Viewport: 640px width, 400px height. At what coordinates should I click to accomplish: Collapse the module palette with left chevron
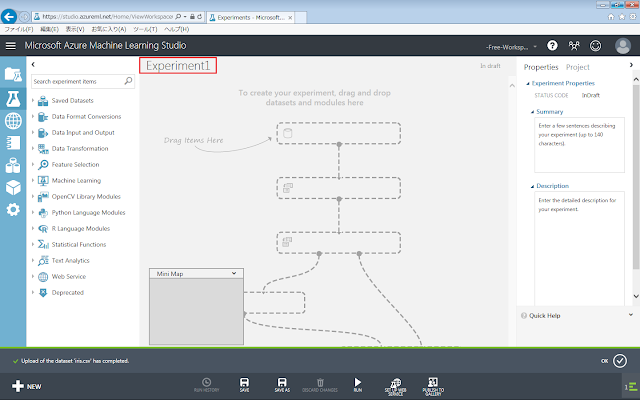[33, 64]
